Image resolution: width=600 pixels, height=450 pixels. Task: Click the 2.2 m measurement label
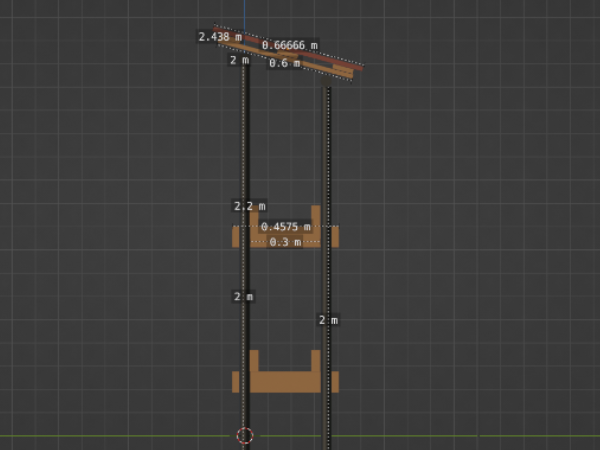[249, 206]
